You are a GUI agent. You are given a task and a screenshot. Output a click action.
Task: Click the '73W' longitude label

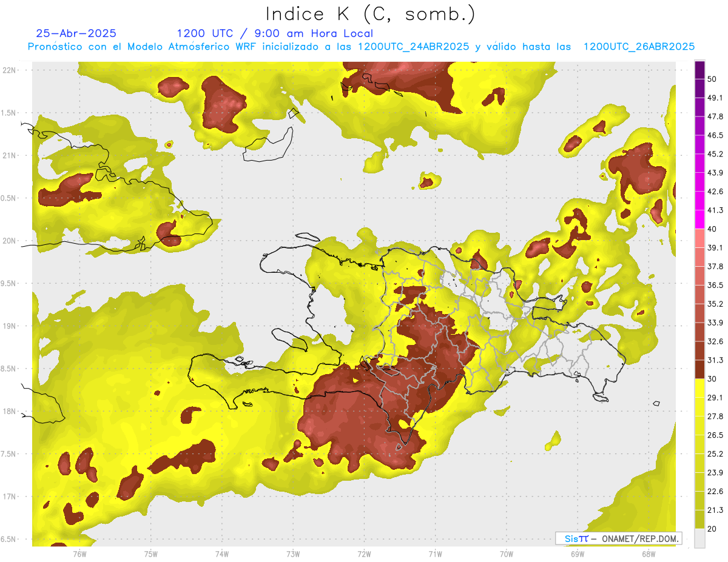pos(292,554)
